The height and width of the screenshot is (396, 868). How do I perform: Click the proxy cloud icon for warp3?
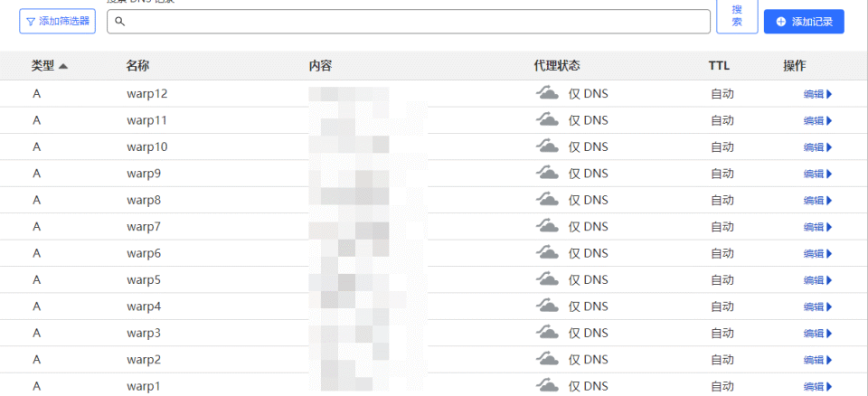pyautogui.click(x=547, y=333)
